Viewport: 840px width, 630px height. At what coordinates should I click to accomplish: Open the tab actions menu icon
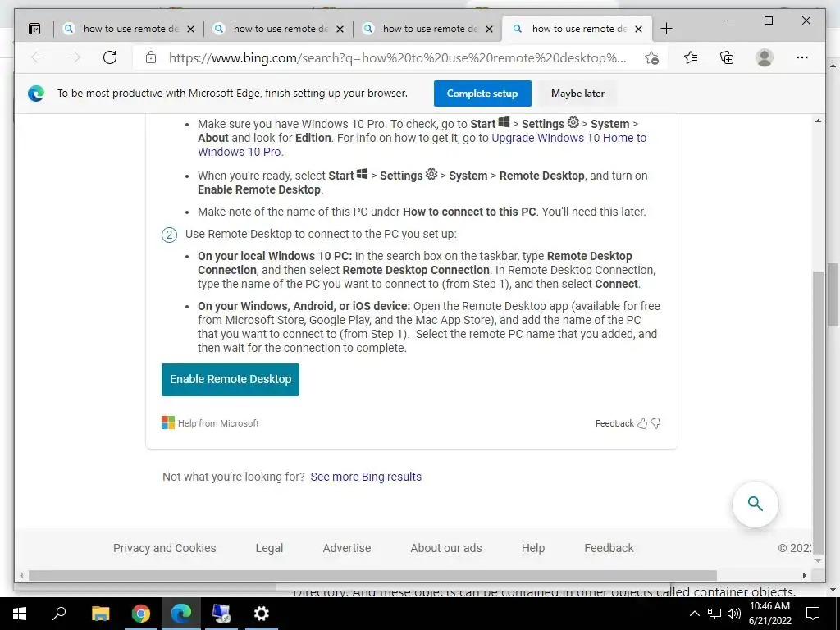(x=34, y=29)
